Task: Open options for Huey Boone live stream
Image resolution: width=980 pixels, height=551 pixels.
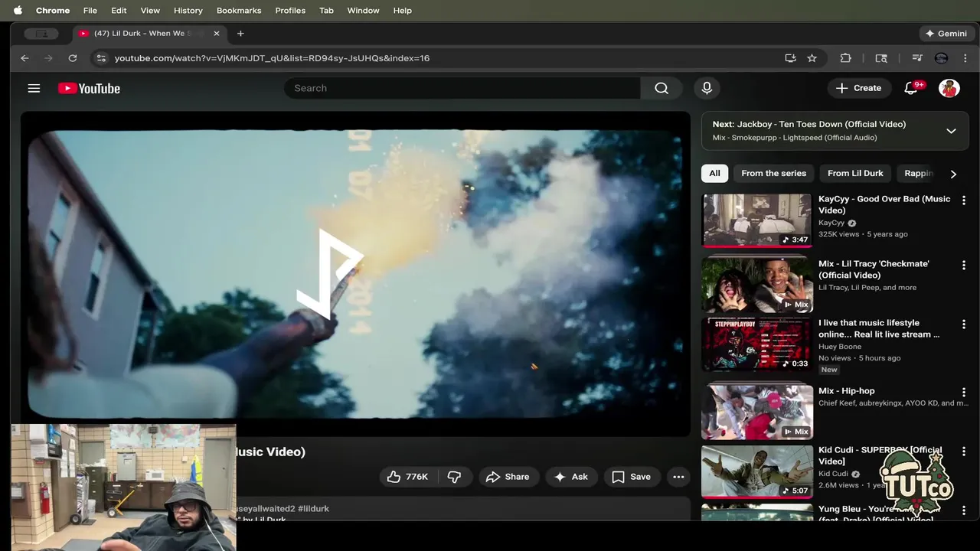Action: [x=964, y=324]
